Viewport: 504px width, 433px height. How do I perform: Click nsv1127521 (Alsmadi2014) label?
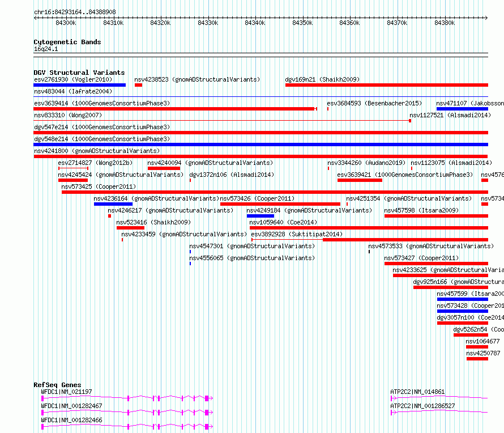450,115
